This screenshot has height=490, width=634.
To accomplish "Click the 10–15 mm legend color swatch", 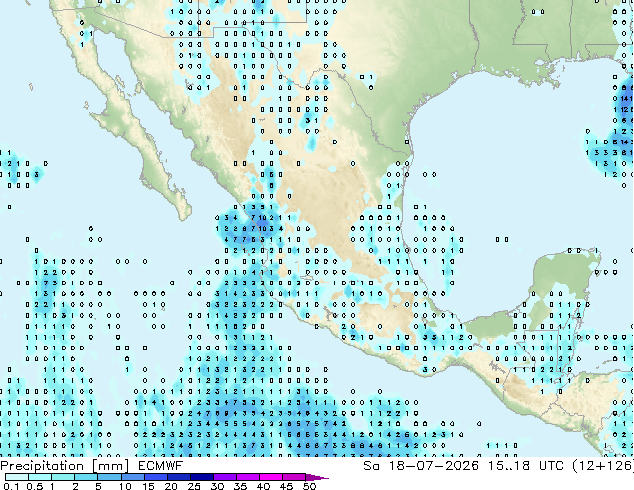I will [x=132, y=477].
